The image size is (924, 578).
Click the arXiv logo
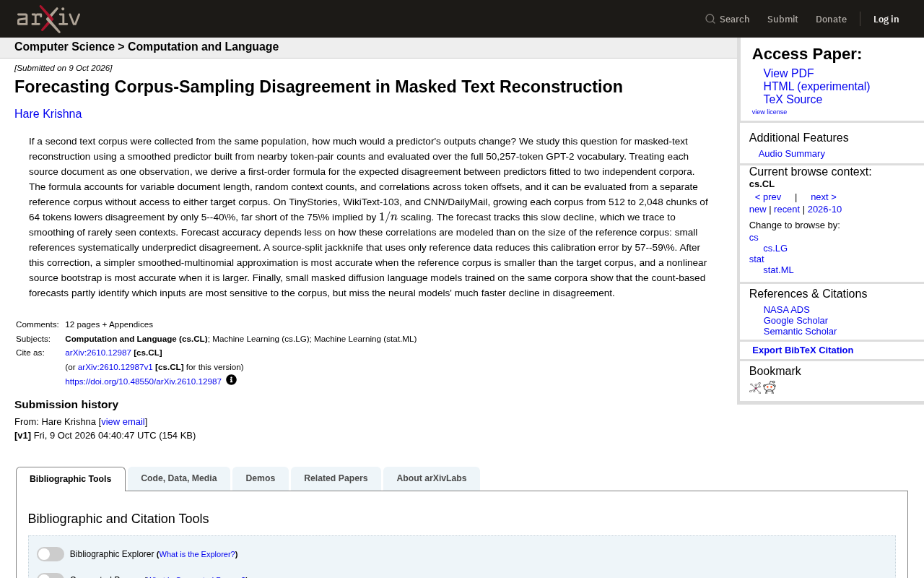tap(48, 19)
